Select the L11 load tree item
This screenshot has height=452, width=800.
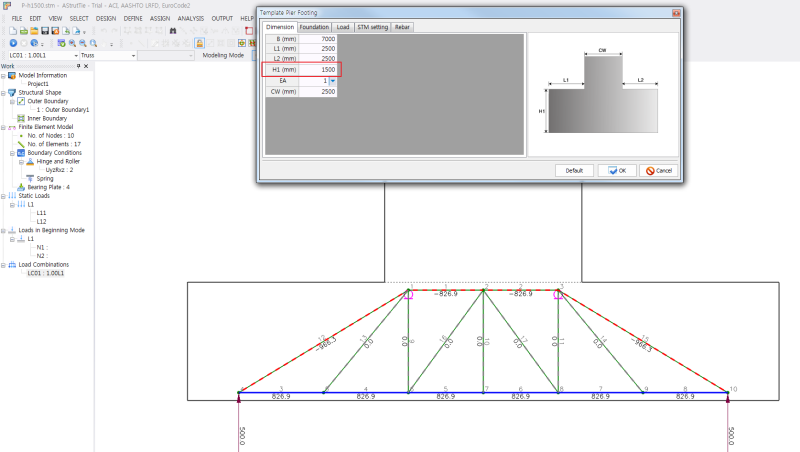pos(41,213)
